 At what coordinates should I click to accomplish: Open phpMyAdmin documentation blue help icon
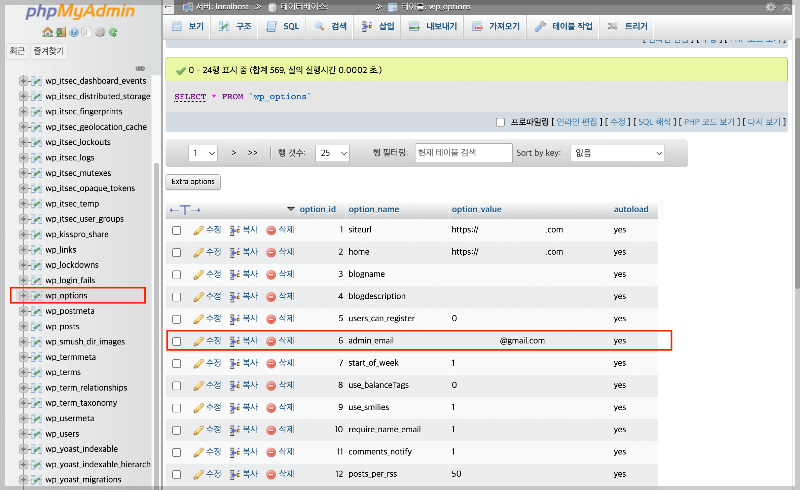pyautogui.click(x=74, y=32)
